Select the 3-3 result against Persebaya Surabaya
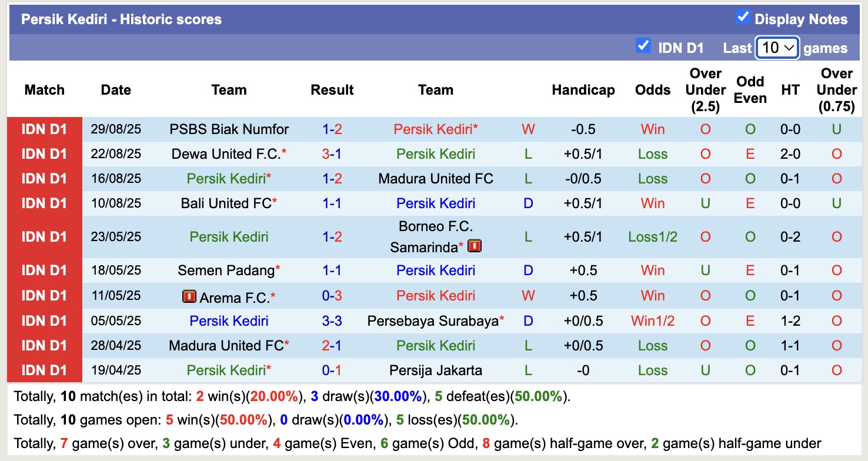 (x=332, y=320)
